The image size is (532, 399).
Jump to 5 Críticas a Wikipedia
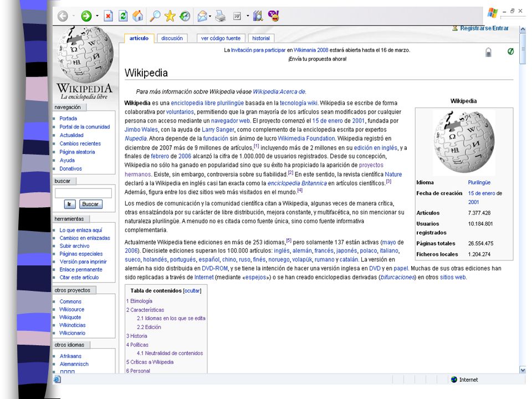point(150,362)
